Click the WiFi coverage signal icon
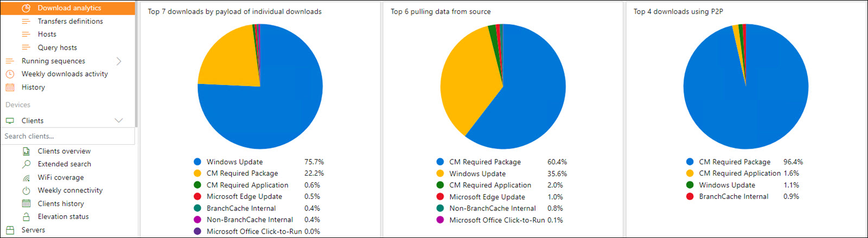This screenshot has height=238, width=868. (x=26, y=178)
